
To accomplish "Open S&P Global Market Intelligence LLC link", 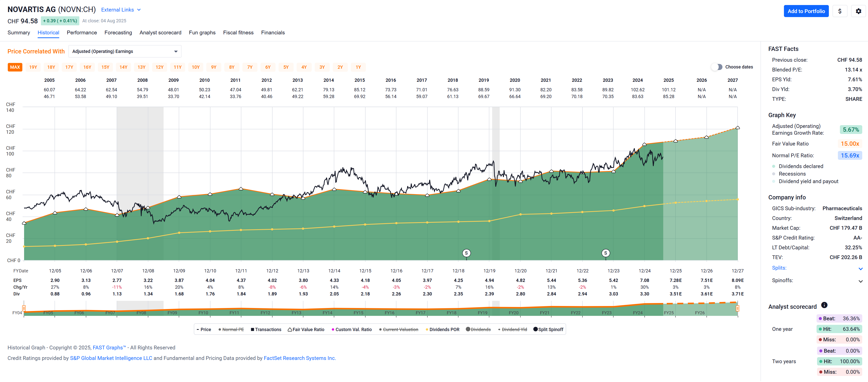I will 111,358.
